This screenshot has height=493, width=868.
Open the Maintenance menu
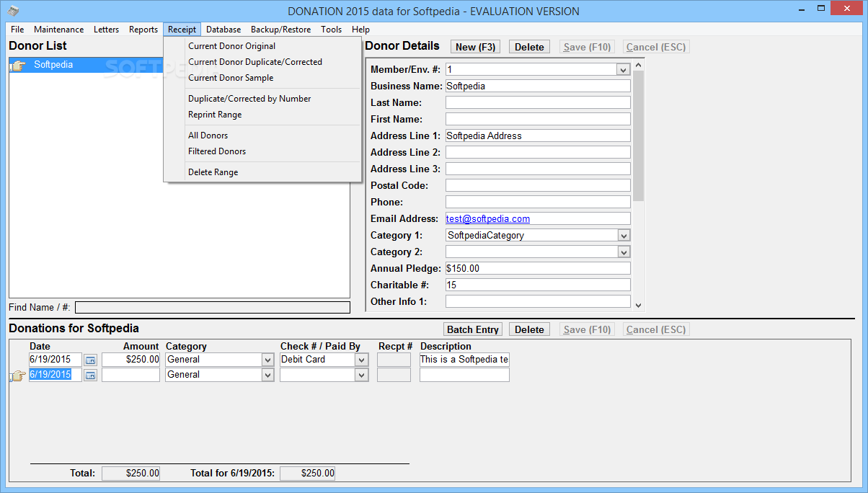click(x=59, y=30)
